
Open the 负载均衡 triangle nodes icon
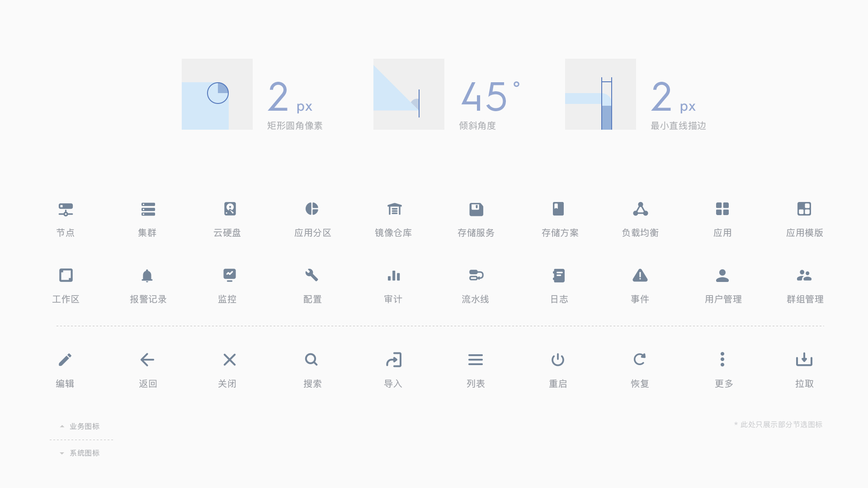tap(640, 209)
